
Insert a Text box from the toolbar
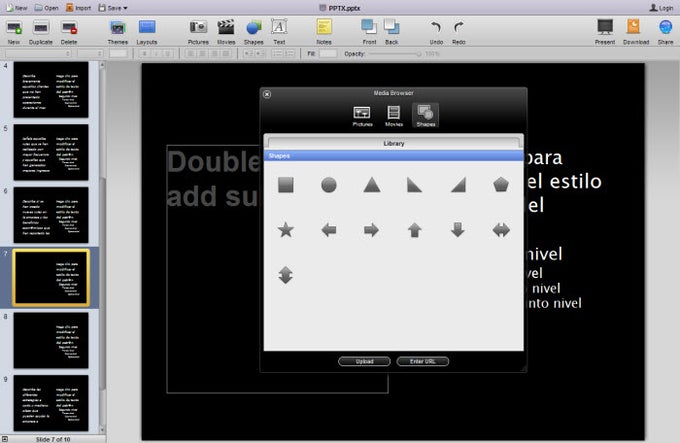pyautogui.click(x=279, y=32)
